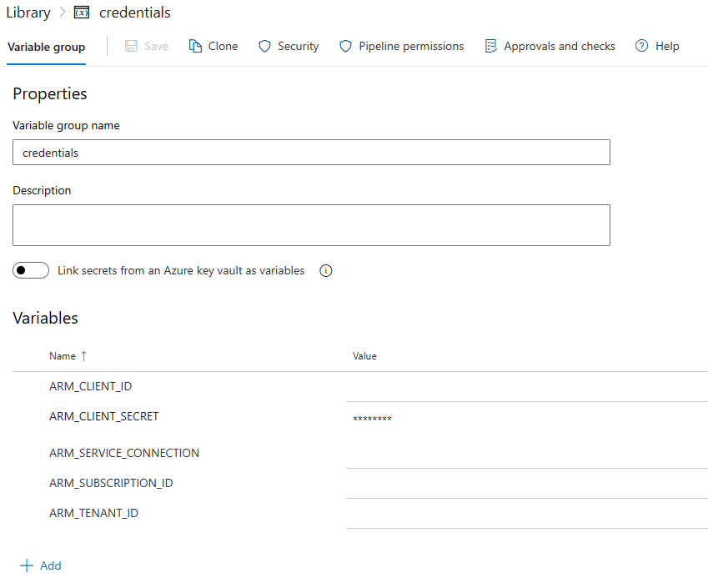The height and width of the screenshot is (588, 708).
Task: Click inside the Description text box
Action: [x=311, y=225]
